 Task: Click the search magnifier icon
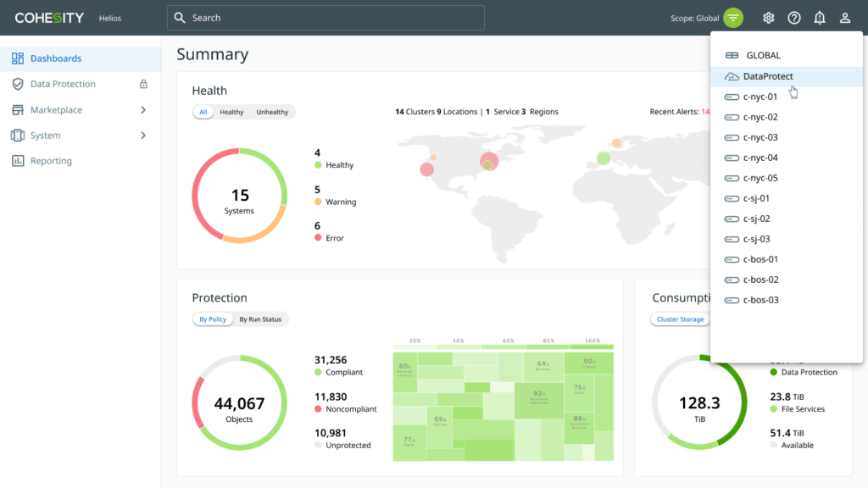click(x=178, y=18)
